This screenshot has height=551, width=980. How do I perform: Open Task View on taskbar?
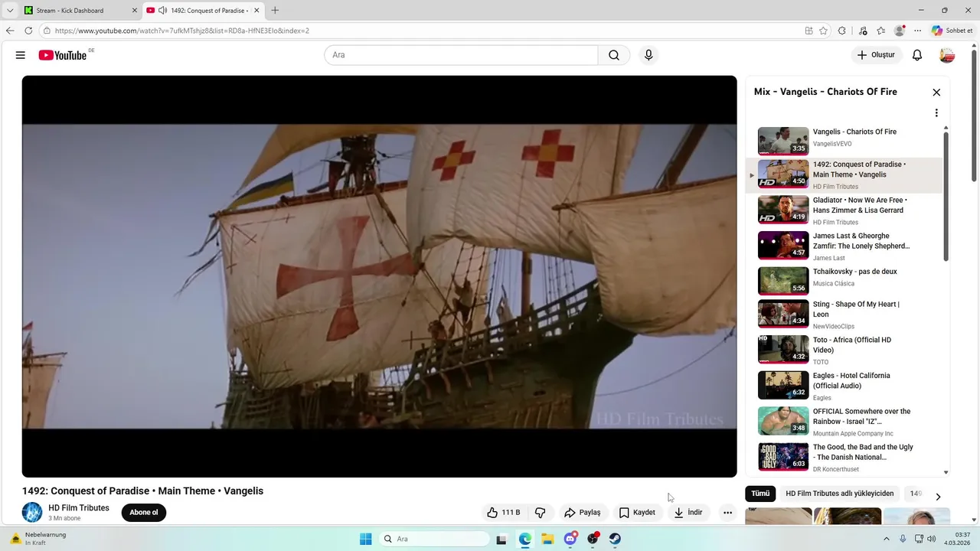tap(501, 539)
